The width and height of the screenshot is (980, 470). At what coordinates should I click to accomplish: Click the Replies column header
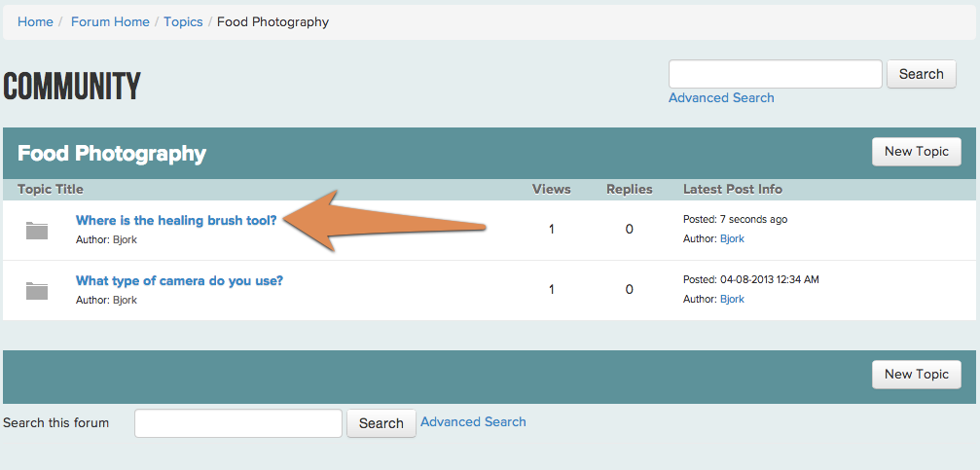[x=630, y=190]
